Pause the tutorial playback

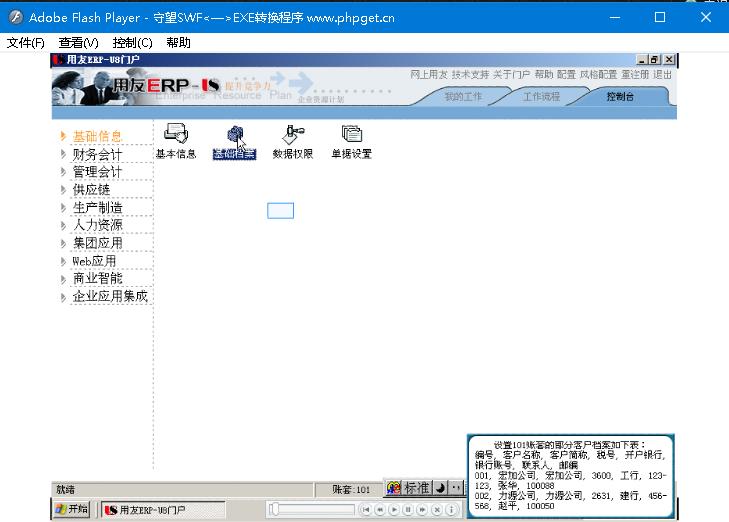click(x=408, y=510)
